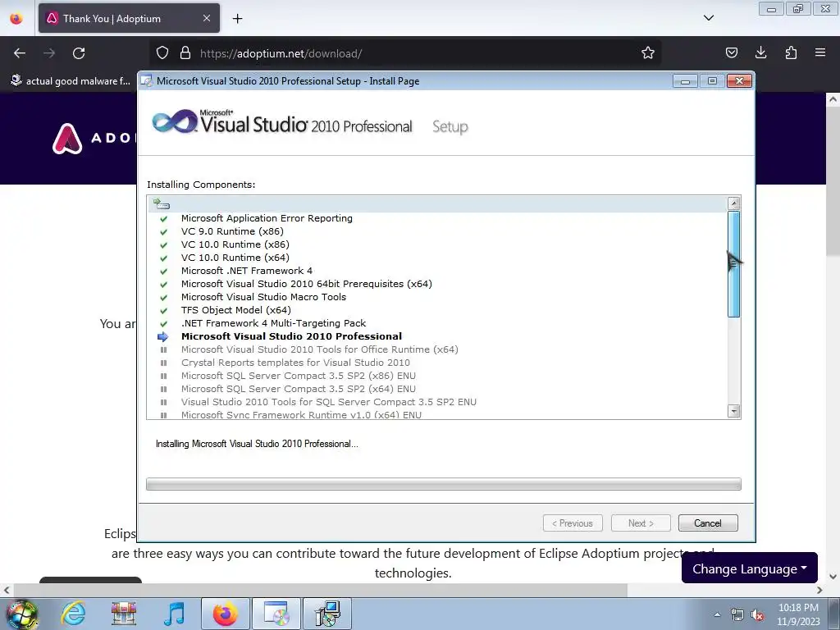Screen dimensions: 840x630
Task: Launch Internet Explorer from the taskbar
Action: click(73, 614)
